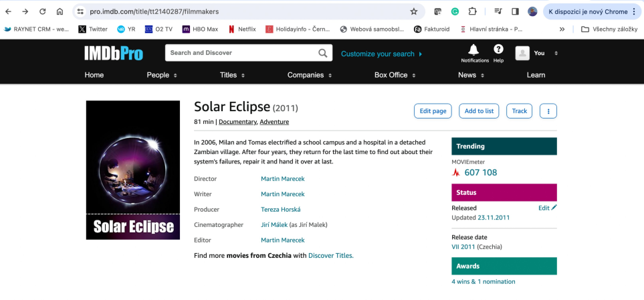Click the Solar Eclipse poster thumbnail
Viewport: 644px width, 300px height.
click(x=133, y=170)
